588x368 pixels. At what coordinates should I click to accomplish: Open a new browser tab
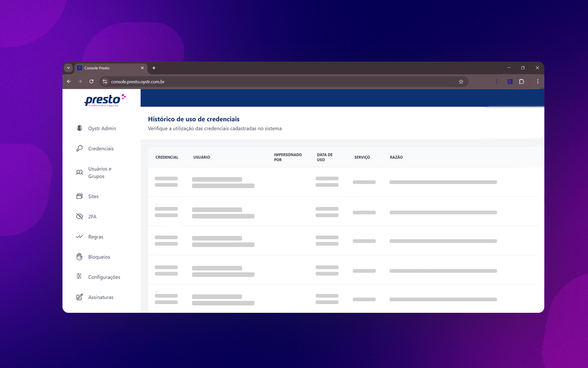pyautogui.click(x=154, y=68)
